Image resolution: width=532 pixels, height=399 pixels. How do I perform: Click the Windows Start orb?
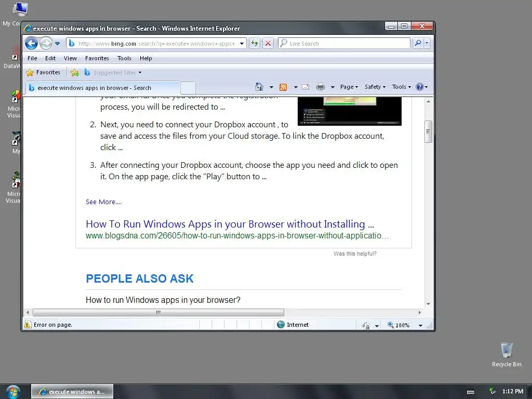click(13, 392)
